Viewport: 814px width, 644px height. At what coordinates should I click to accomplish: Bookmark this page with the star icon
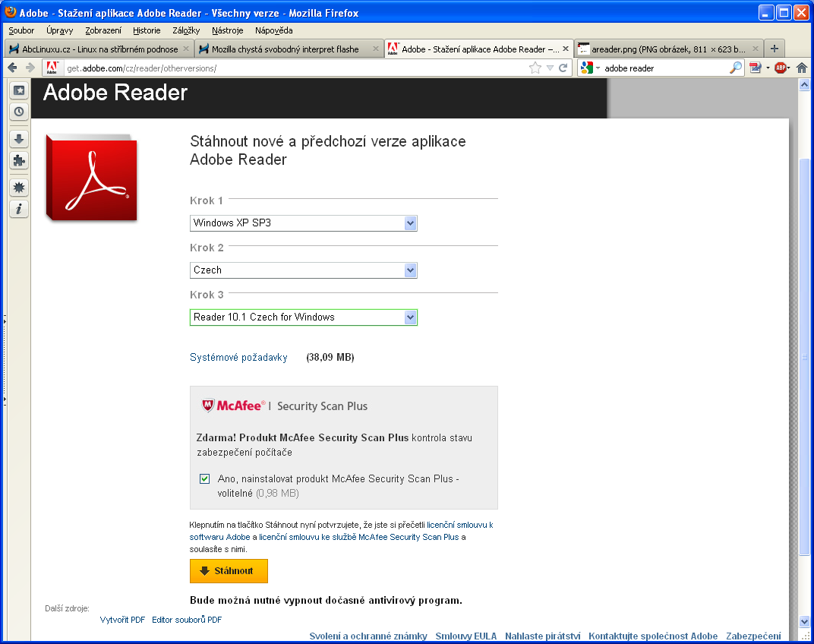click(535, 68)
